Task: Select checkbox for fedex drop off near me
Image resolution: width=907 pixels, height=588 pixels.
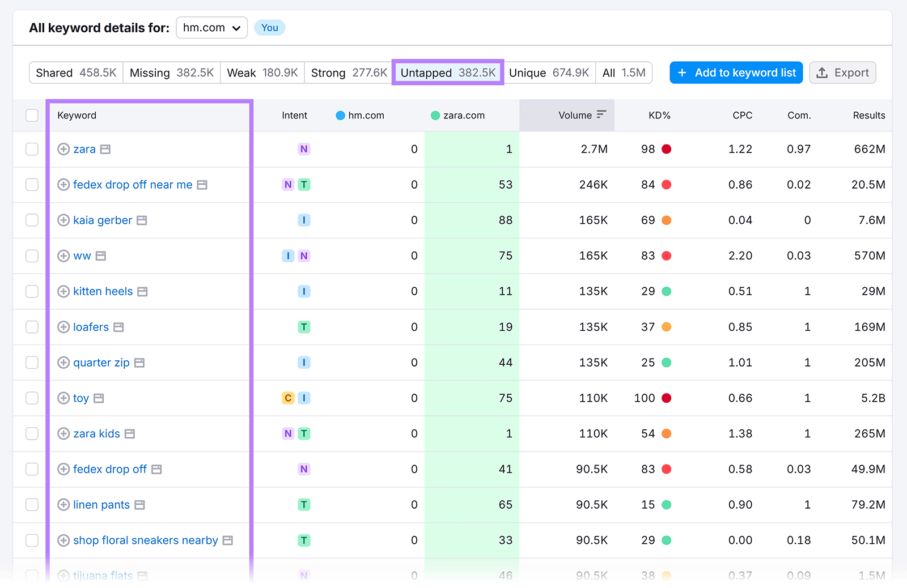Action: tap(32, 185)
